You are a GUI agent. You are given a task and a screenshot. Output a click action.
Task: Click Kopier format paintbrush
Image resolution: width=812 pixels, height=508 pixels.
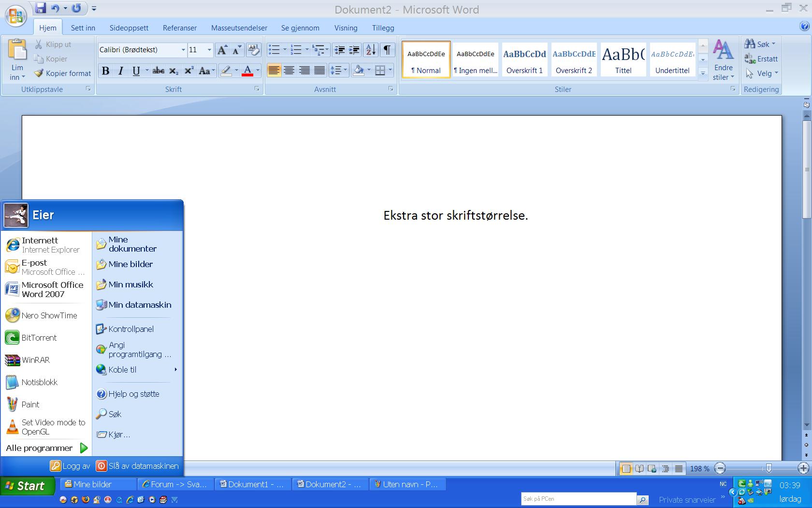tap(63, 74)
